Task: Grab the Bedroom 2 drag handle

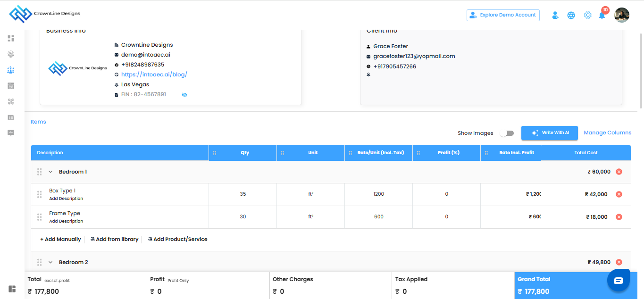Action: pyautogui.click(x=40, y=262)
